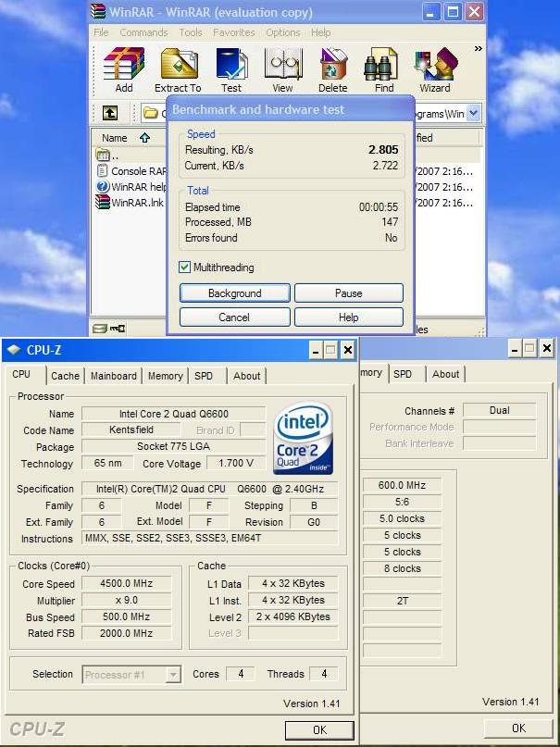
Task: Click the Bus Speed 500.0 MHz value
Action: coord(126,616)
